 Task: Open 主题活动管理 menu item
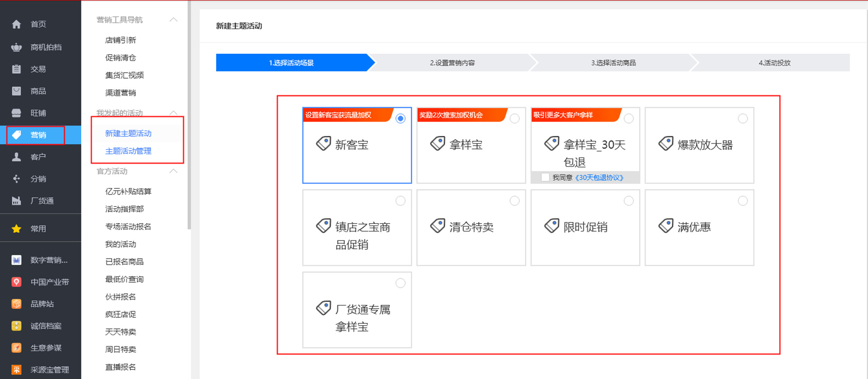pyautogui.click(x=128, y=151)
